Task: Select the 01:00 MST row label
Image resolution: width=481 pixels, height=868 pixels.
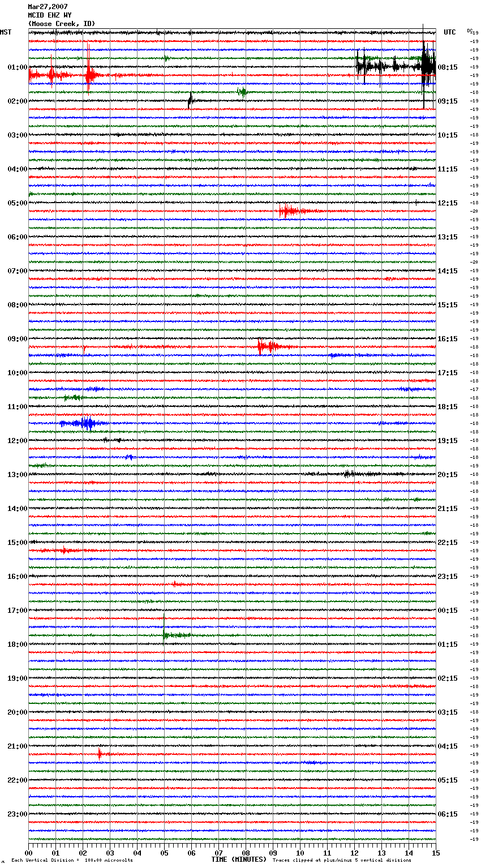Action: (18, 67)
